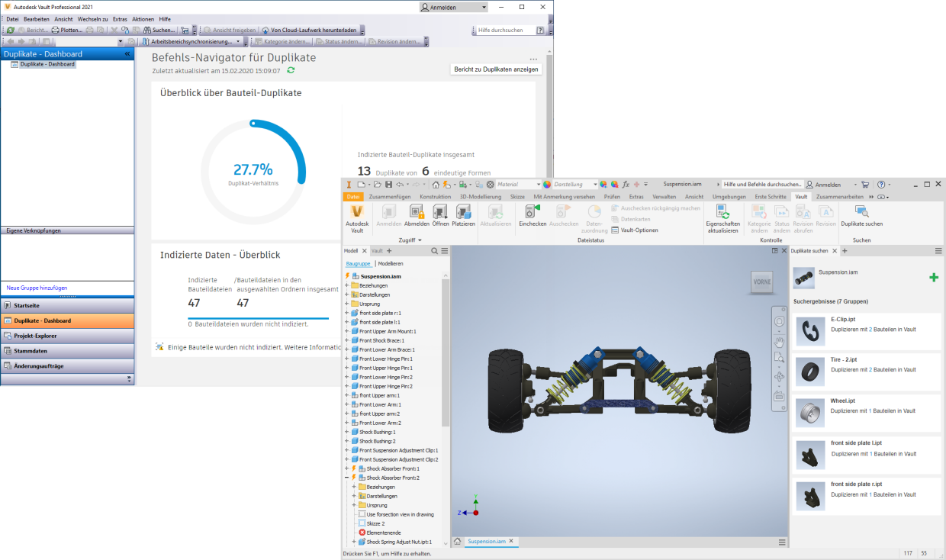Expand the Beziehungen folder under Suspension.iam
This screenshot has height=560, width=946.
(346, 285)
